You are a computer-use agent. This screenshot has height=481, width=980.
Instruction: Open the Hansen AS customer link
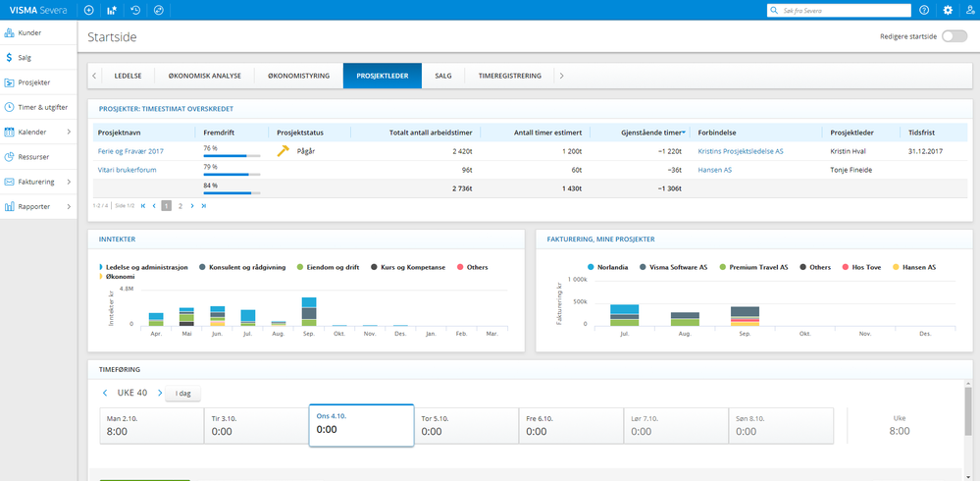tap(715, 170)
